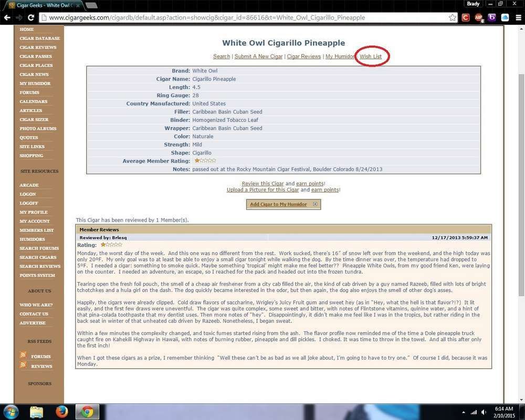Open the purple b extension icon

tap(492, 17)
